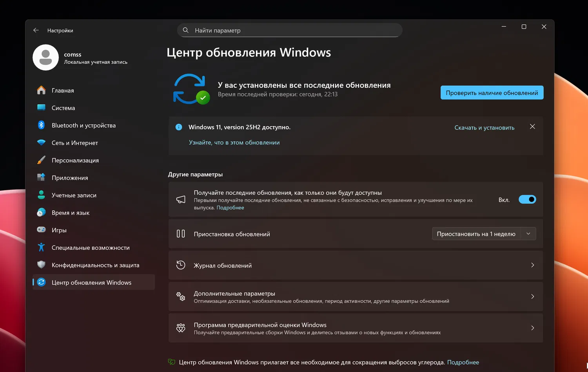Expand the Приостановить на 1 неделю dropdown

pyautogui.click(x=528, y=233)
